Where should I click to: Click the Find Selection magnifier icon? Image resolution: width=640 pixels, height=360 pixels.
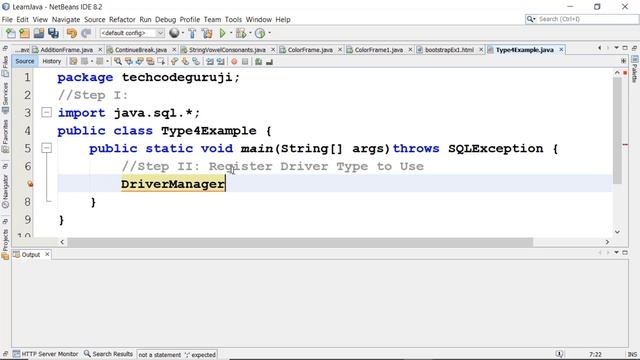click(x=118, y=62)
